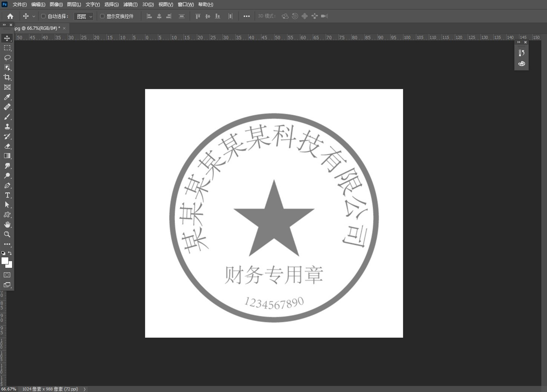Enable the 自动选择 checkbox
The image size is (547, 392).
(43, 16)
